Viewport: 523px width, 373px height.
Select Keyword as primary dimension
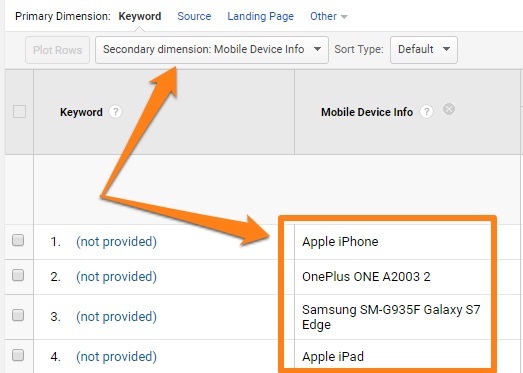point(140,16)
